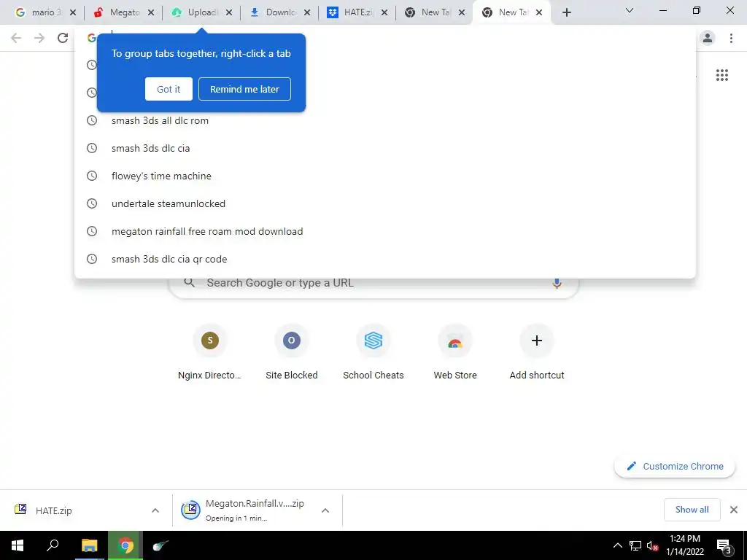This screenshot has height=560, width=747.
Task: Open the Nginx Directory shortcut
Action: click(209, 352)
